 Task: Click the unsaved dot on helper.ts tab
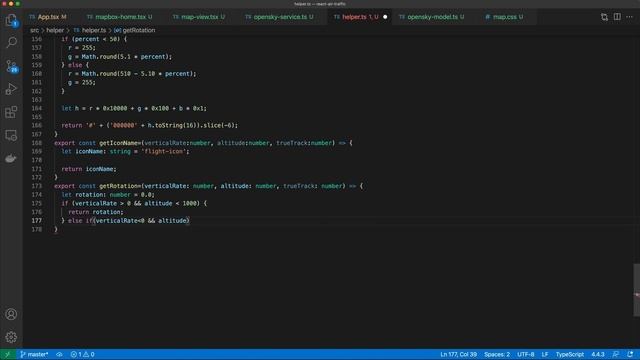pyautogui.click(x=385, y=17)
